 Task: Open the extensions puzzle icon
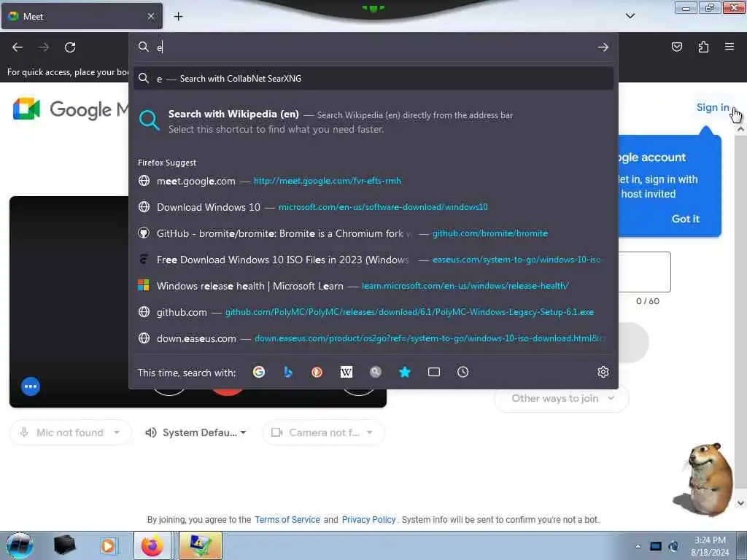[703, 47]
